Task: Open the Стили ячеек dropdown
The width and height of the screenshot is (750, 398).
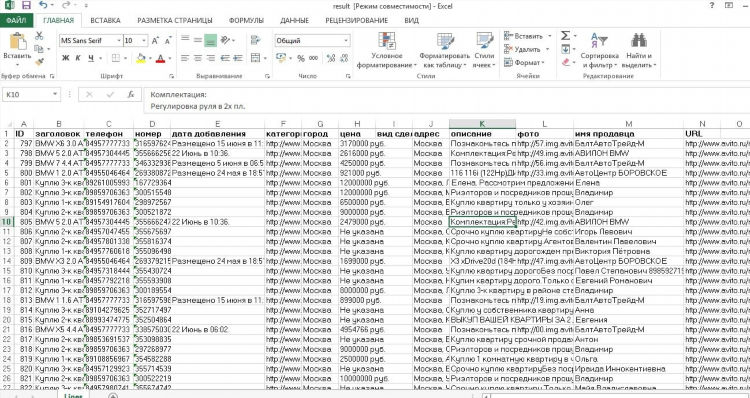Action: pos(484,50)
